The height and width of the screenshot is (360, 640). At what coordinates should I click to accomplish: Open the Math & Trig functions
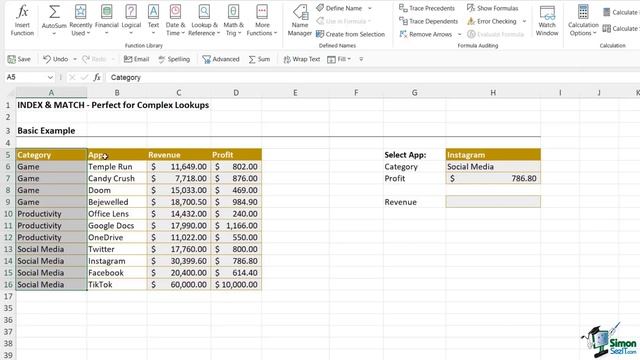click(x=233, y=20)
